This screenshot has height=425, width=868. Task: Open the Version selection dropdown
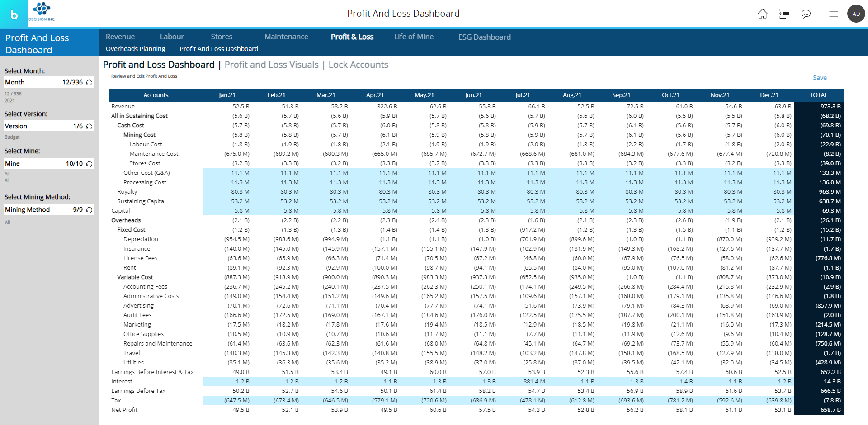click(43, 126)
